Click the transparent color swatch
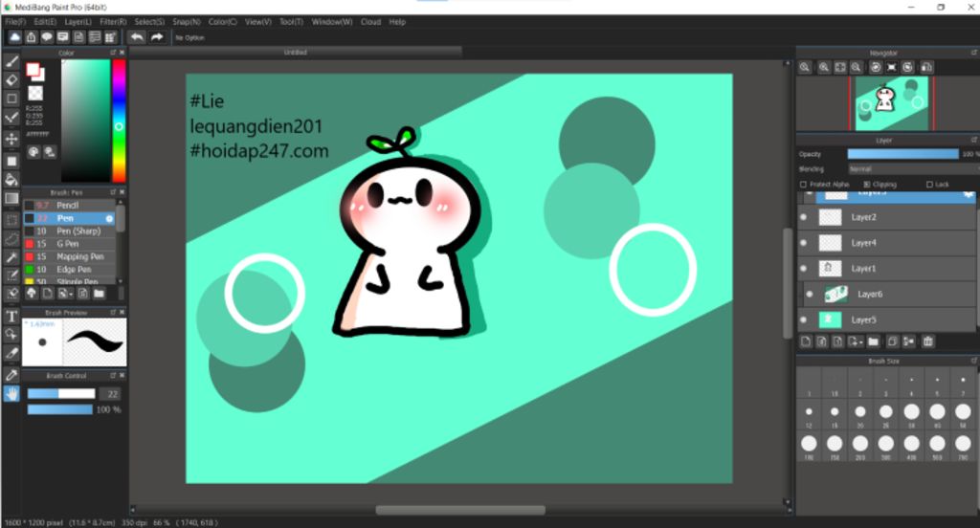The image size is (980, 528). [35, 94]
